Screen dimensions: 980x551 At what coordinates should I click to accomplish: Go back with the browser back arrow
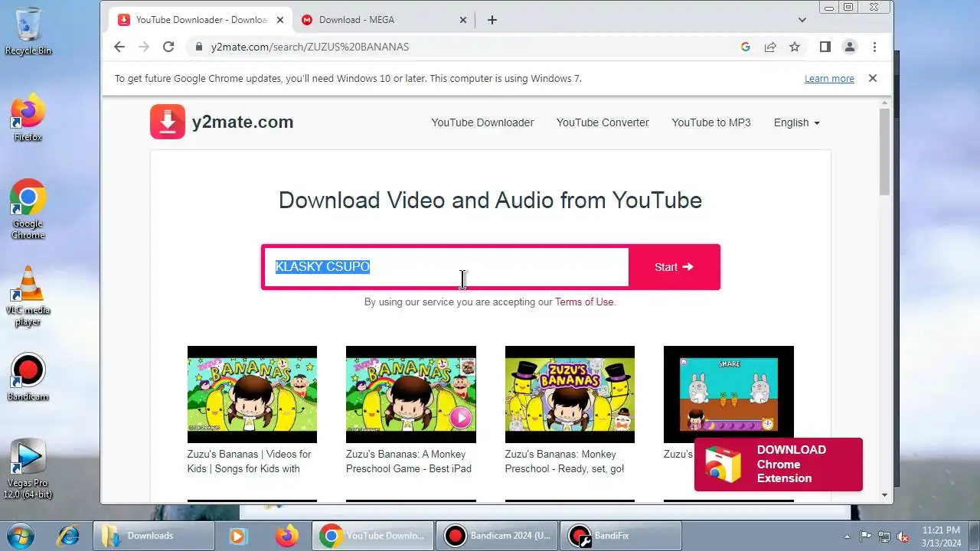click(x=119, y=47)
